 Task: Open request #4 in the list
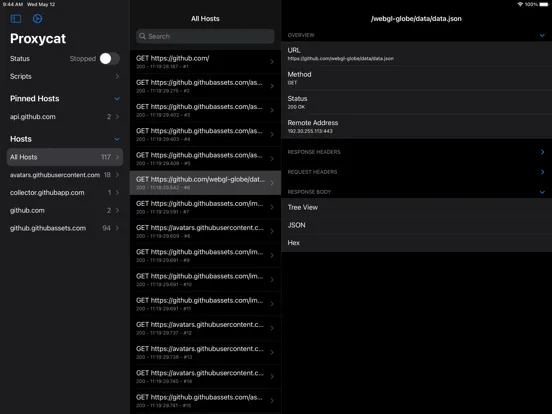[x=205, y=134]
